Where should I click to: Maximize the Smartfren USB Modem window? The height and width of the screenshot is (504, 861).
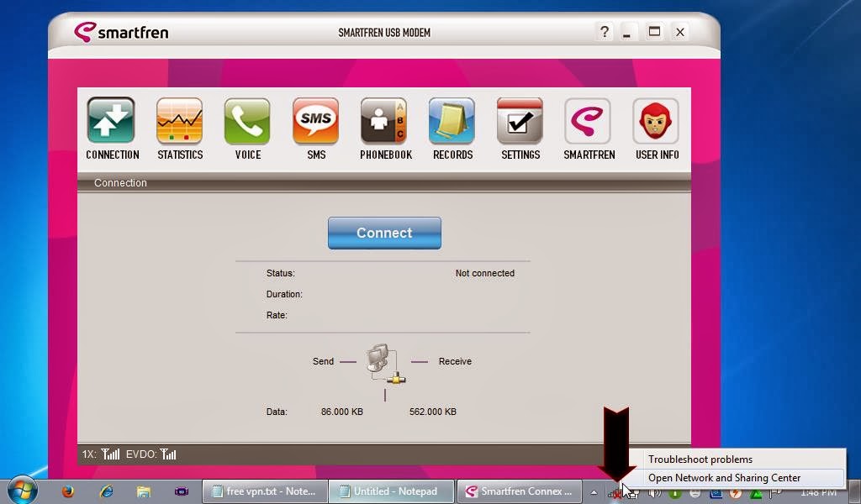pos(654,32)
